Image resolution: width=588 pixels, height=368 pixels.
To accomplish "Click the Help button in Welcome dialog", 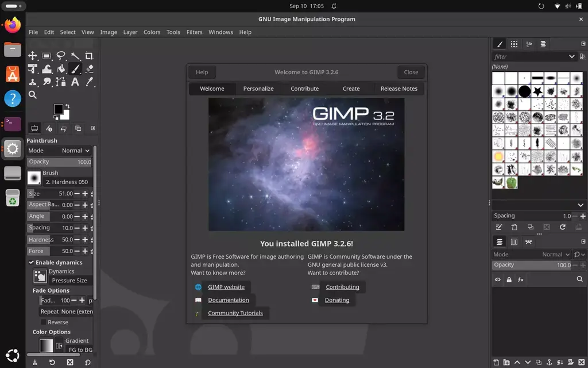I will click(x=202, y=72).
